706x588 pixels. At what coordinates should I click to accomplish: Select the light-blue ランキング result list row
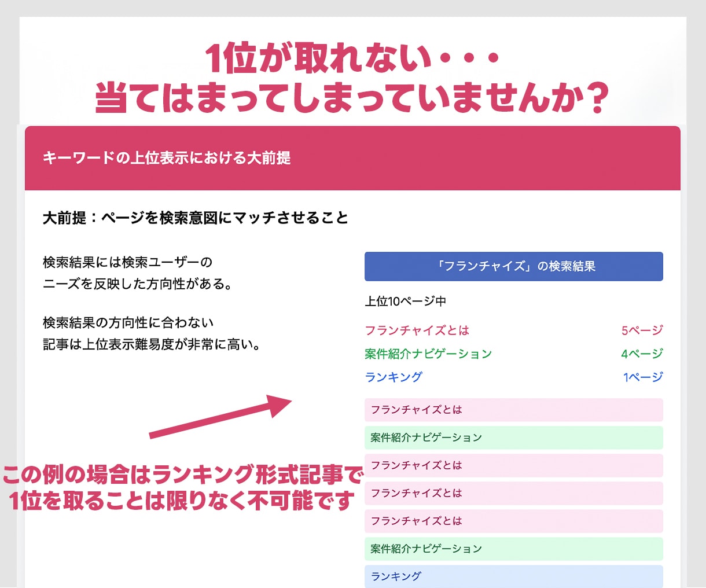click(513, 576)
